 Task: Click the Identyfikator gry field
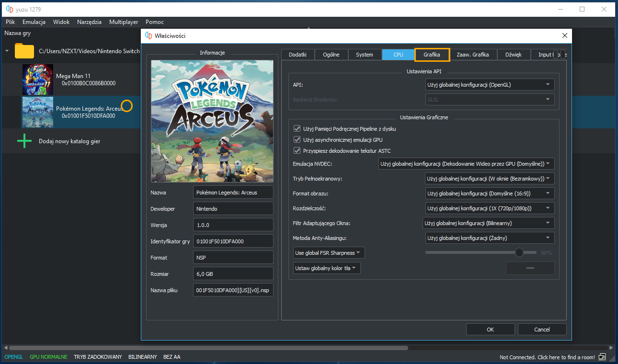click(x=233, y=241)
